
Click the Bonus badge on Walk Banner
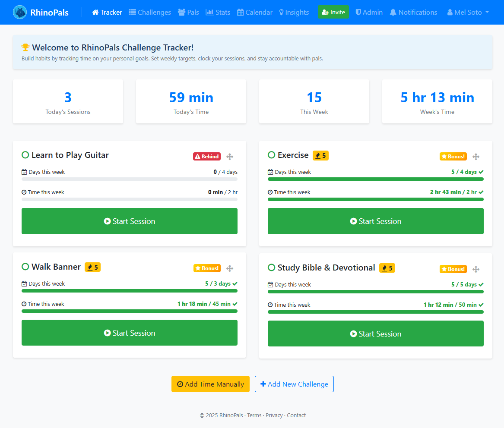point(207,268)
